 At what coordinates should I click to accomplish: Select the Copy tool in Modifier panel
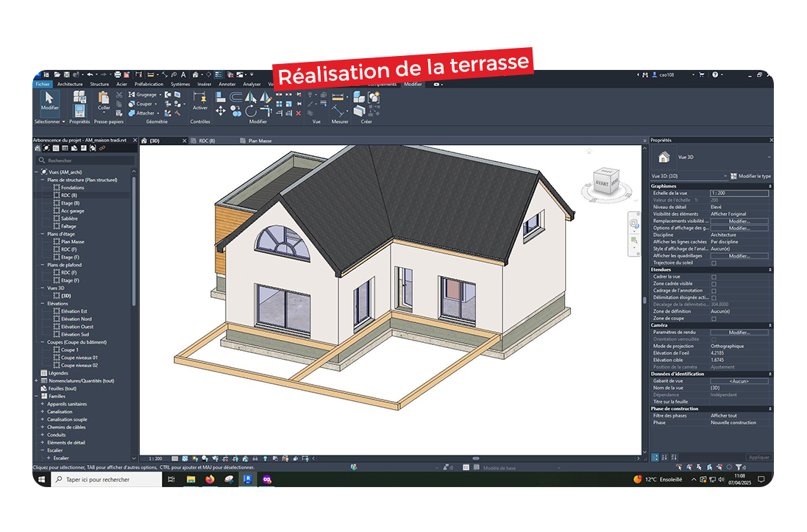[x=235, y=110]
